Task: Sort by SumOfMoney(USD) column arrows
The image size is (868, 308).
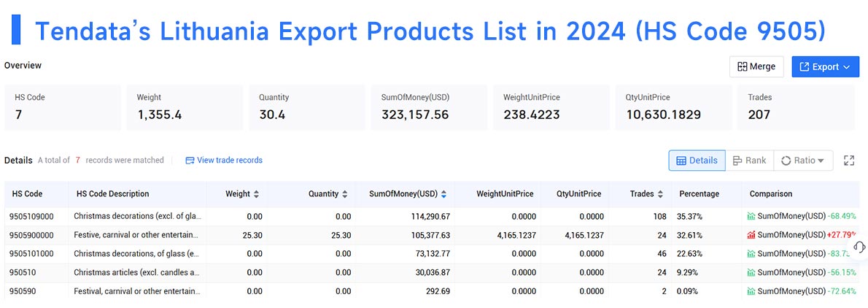Action: pyautogui.click(x=444, y=194)
